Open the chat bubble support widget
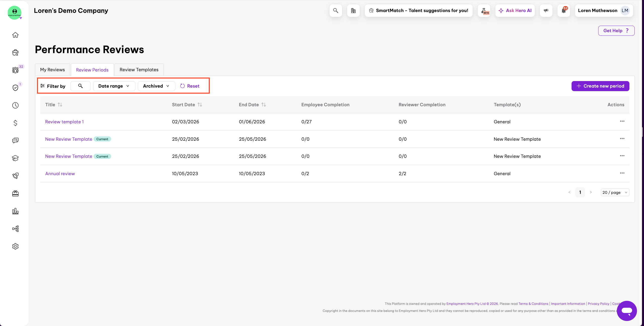This screenshot has height=326, width=644. (627, 311)
